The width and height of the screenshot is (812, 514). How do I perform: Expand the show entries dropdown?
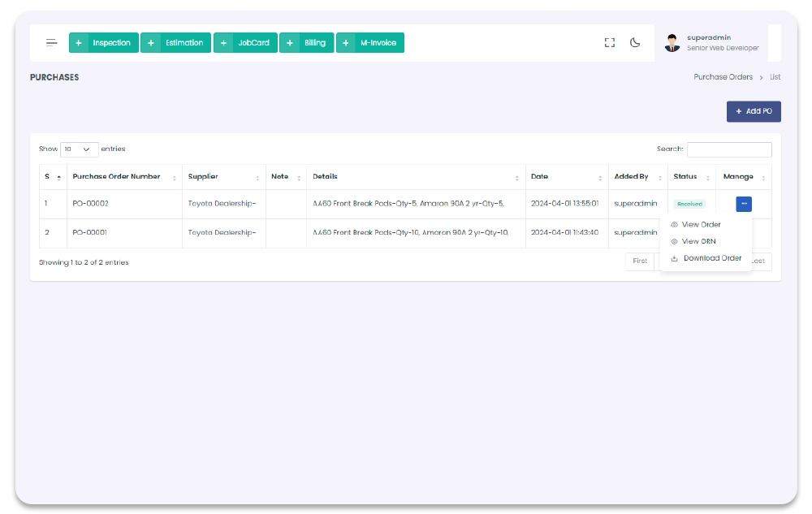pyautogui.click(x=79, y=149)
